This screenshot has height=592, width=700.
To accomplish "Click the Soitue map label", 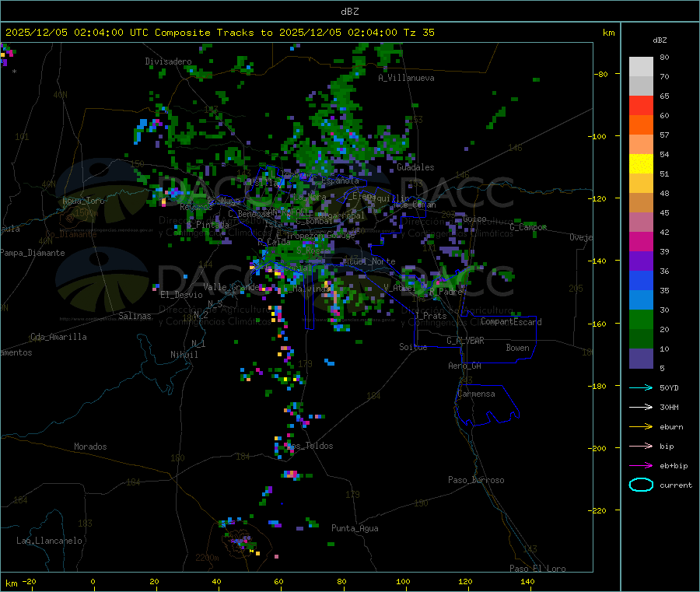I will [413, 347].
